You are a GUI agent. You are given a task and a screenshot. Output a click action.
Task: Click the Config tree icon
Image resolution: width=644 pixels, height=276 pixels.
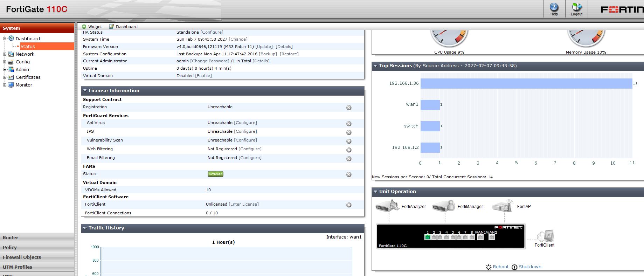[x=11, y=62]
